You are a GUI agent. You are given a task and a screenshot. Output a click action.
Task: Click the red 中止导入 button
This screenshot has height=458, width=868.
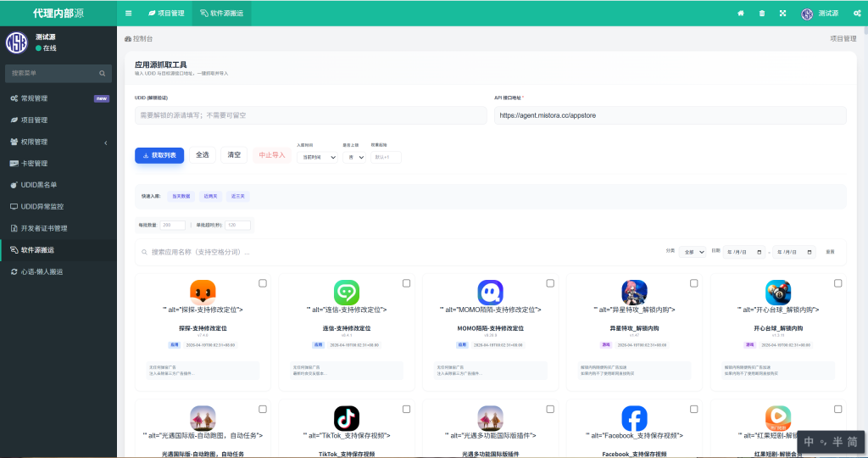pos(272,155)
